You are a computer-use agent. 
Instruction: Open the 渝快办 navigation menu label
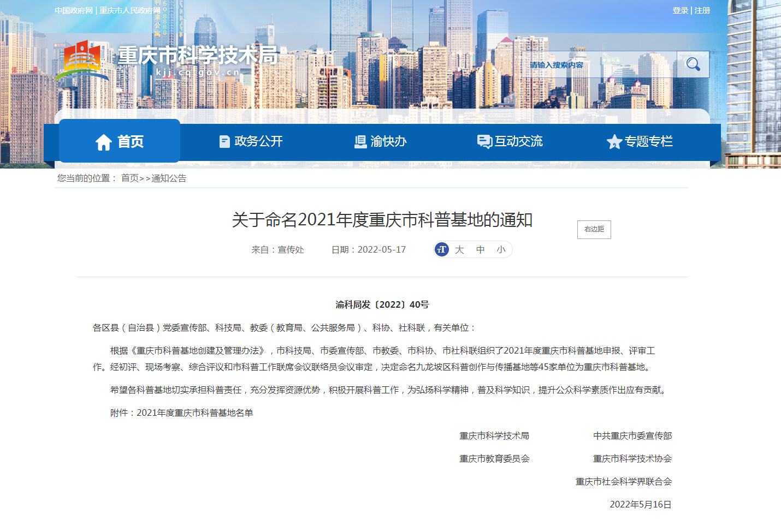click(x=388, y=141)
